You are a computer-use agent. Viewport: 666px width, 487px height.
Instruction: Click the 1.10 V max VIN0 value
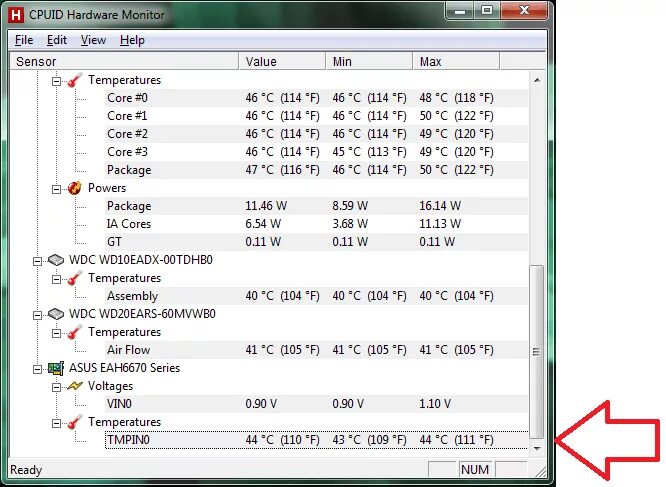click(x=435, y=404)
